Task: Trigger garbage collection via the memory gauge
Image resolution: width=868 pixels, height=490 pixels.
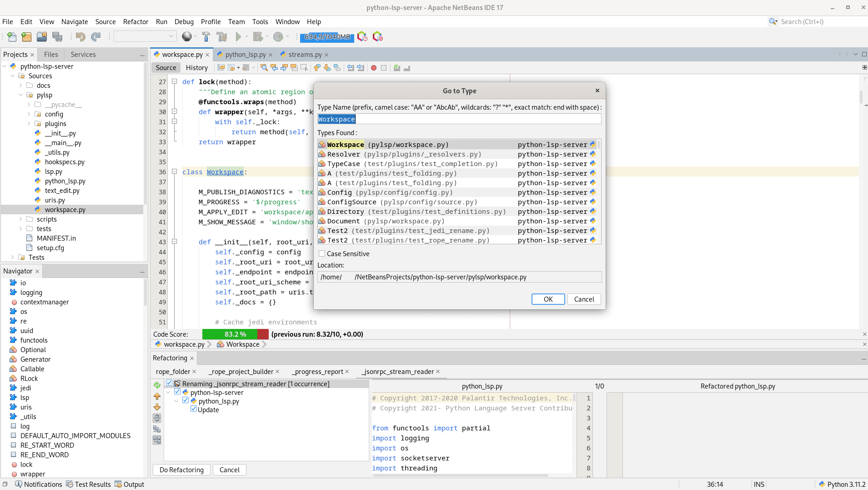Action: coord(326,37)
